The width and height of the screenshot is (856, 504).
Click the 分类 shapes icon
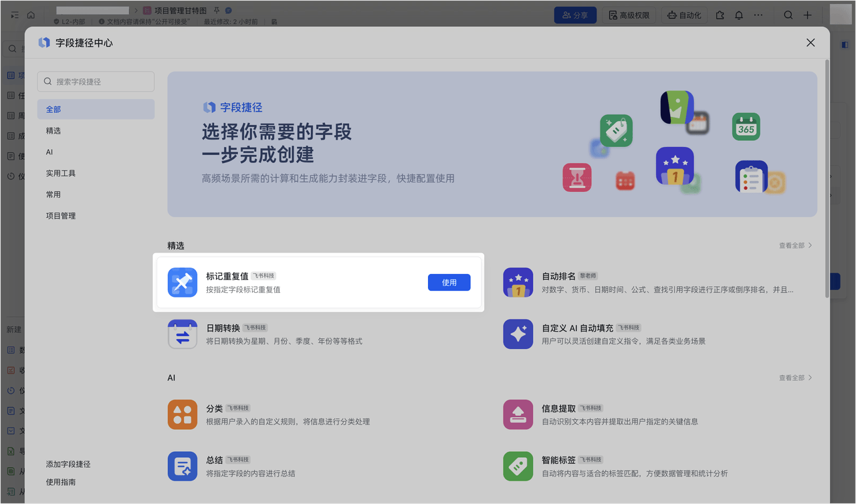click(x=183, y=414)
